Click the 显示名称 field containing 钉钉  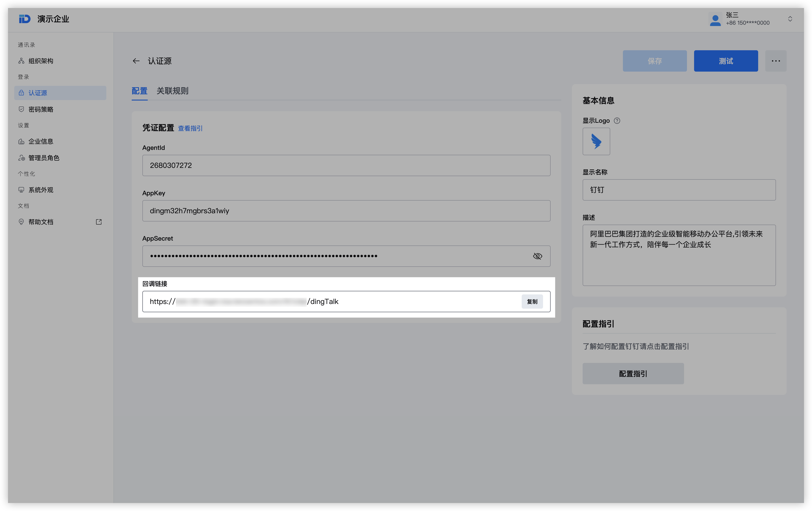click(x=679, y=190)
